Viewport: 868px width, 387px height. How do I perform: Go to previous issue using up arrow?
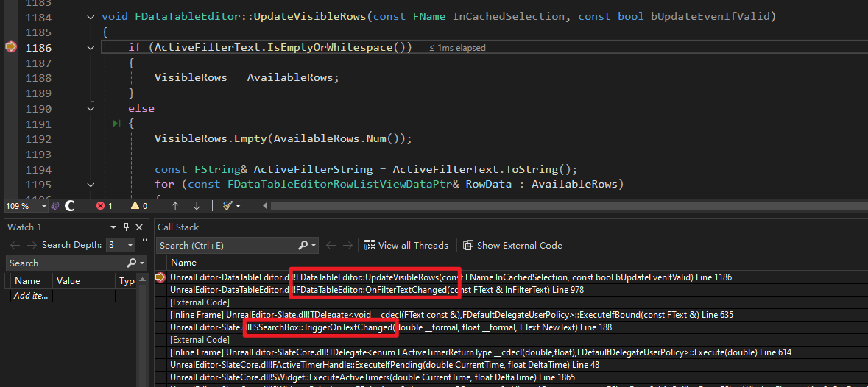point(175,206)
